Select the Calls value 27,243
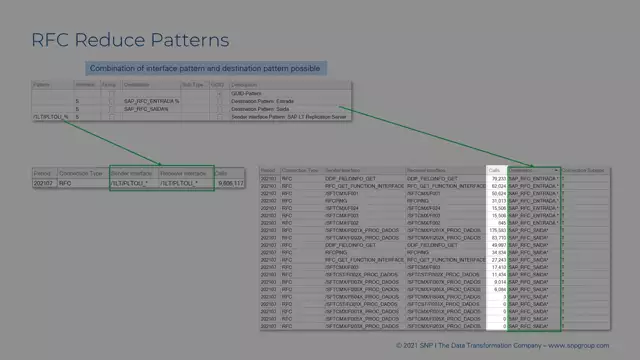640x360 pixels. tap(497, 260)
